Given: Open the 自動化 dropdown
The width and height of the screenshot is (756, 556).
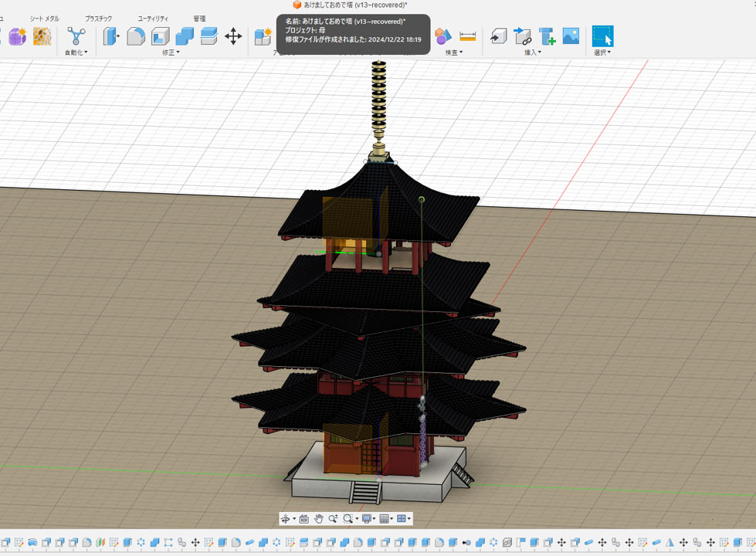Looking at the screenshot, I should [76, 53].
